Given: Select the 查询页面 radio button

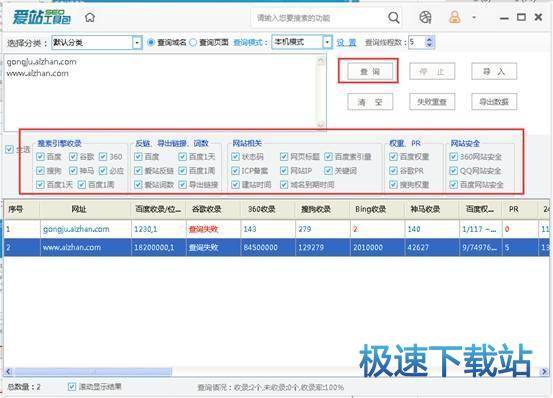Looking at the screenshot, I should click(x=193, y=43).
